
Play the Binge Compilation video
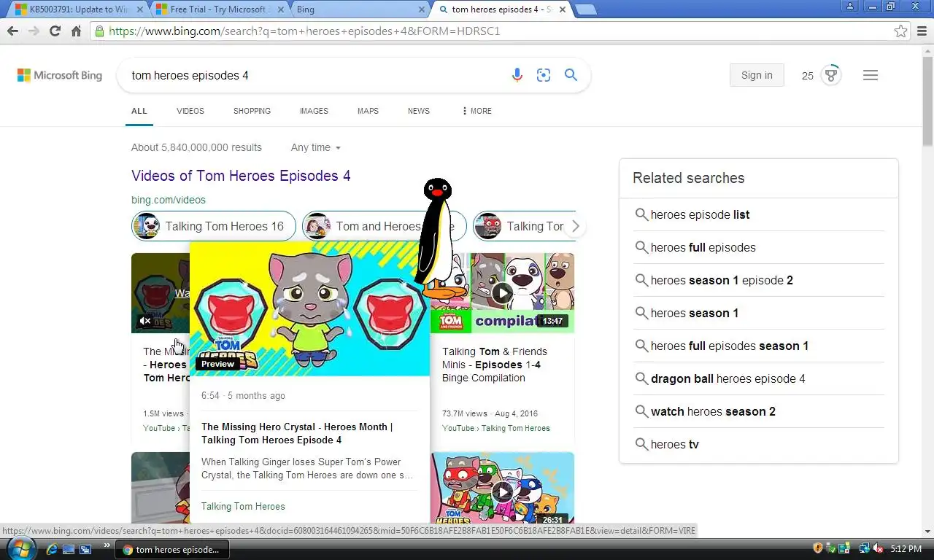(502, 293)
